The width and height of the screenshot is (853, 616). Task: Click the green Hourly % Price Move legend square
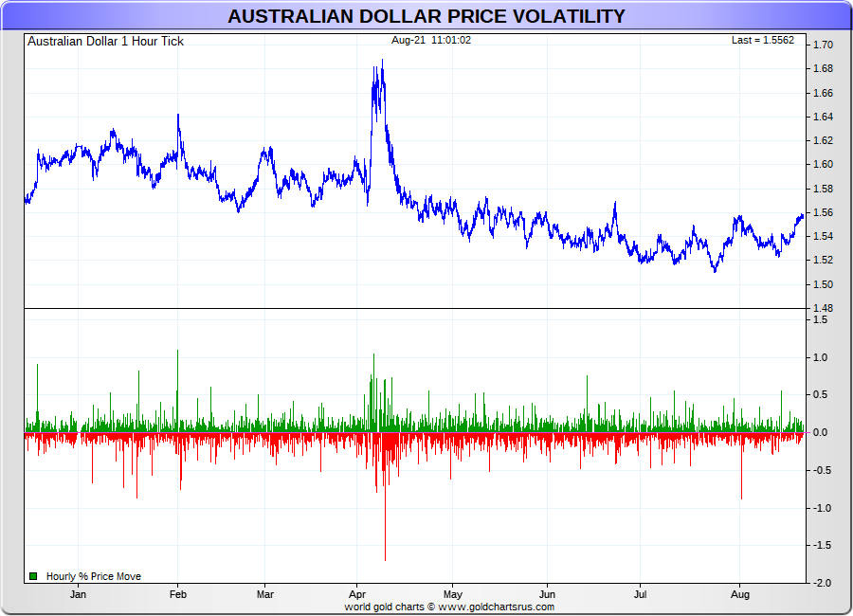(x=33, y=576)
